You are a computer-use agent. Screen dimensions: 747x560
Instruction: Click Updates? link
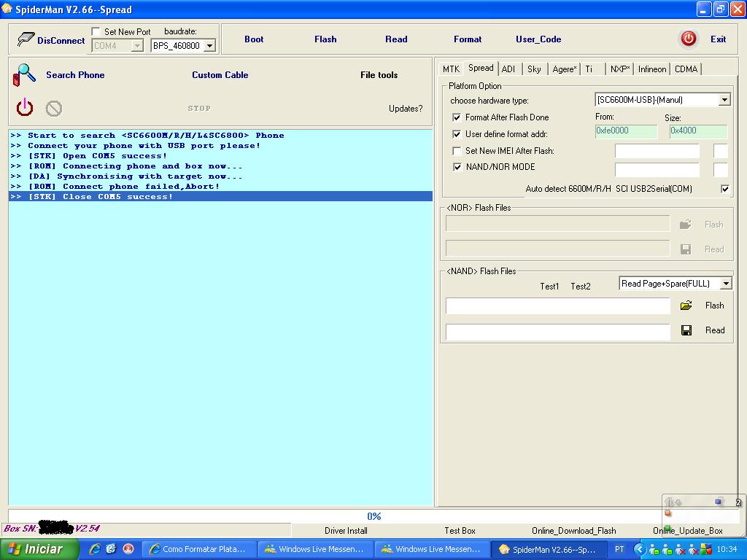coord(406,109)
